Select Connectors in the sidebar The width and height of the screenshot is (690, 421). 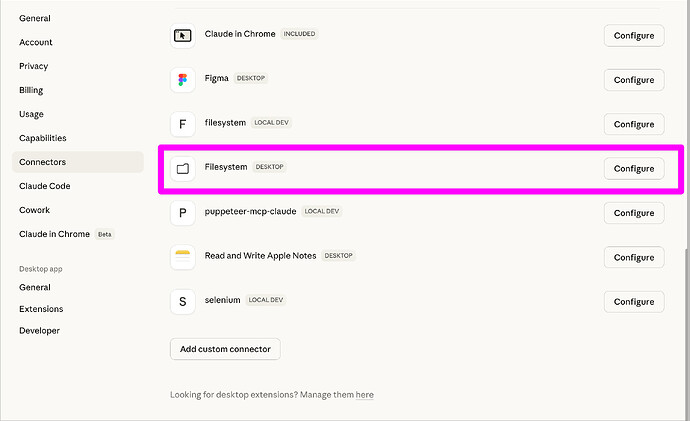[x=78, y=162]
